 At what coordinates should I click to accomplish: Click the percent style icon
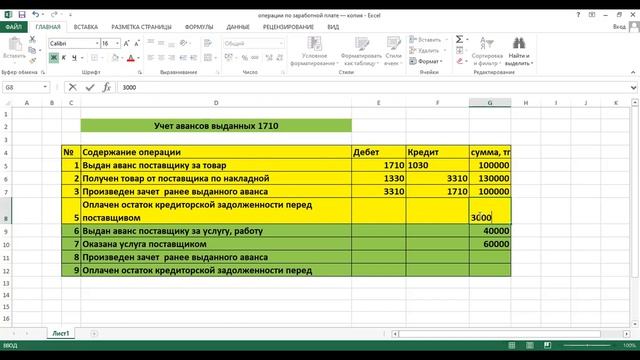coord(244,58)
